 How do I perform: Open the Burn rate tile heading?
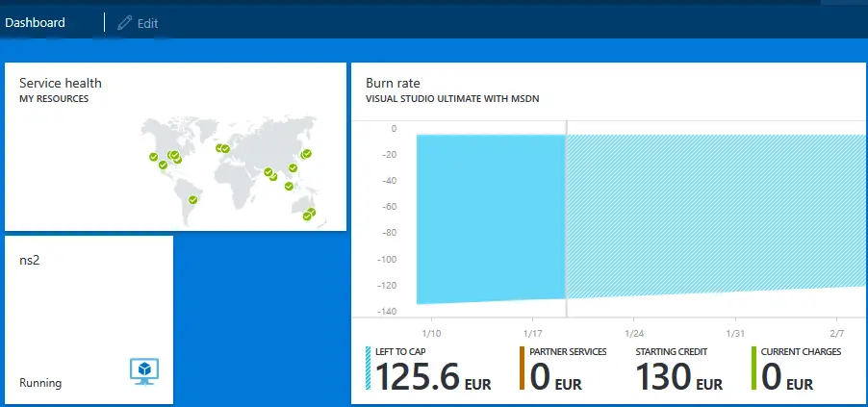393,83
